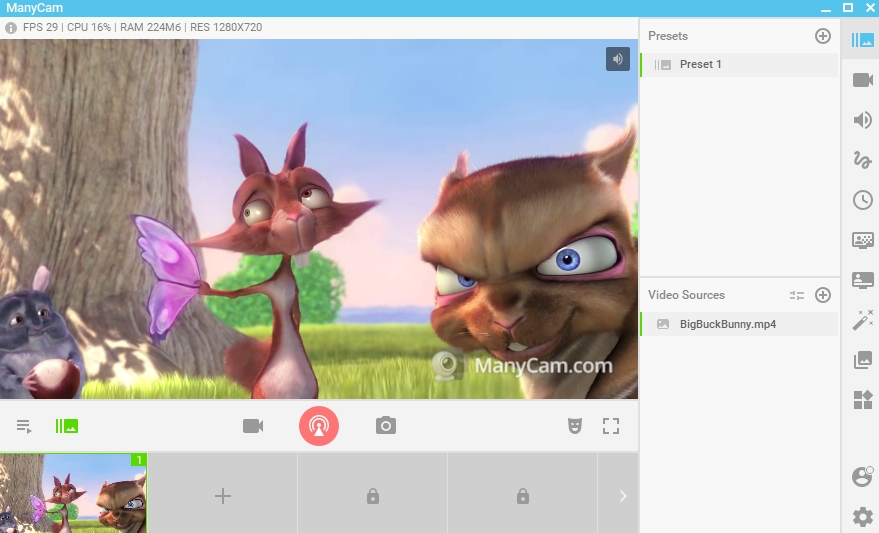The image size is (879, 533).
Task: Toggle video recording with camcorder button
Action: click(x=253, y=426)
